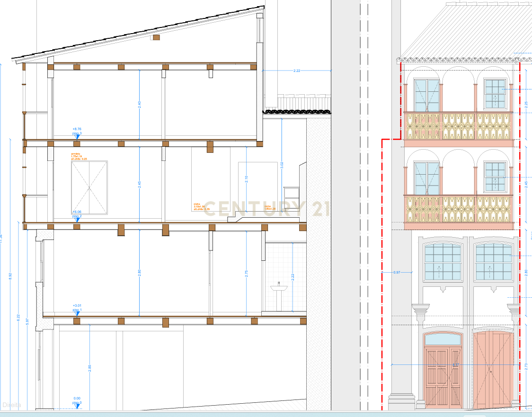This screenshot has width=532, height=417.
Task: Click the Direita view label
Action: [x=12, y=405]
